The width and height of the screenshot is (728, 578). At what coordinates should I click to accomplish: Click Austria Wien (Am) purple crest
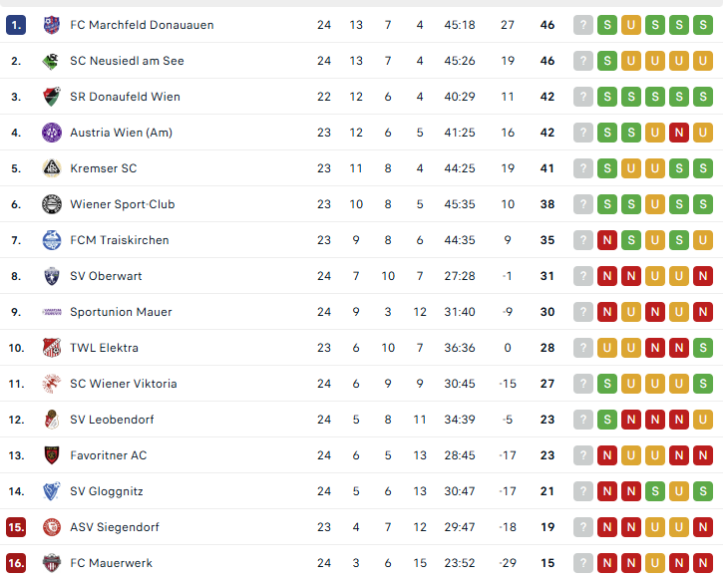(52, 133)
